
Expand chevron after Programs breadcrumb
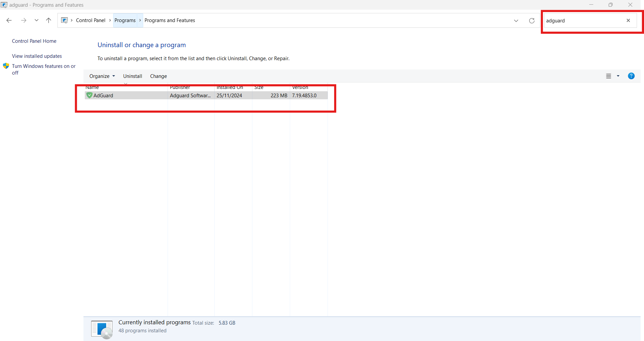(140, 20)
